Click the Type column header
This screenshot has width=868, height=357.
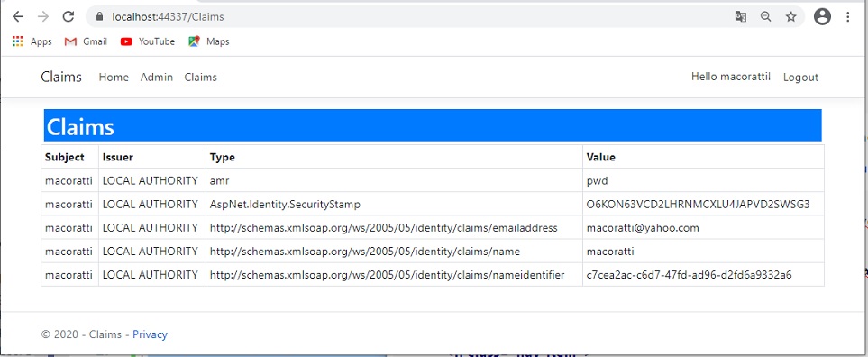[x=394, y=157]
